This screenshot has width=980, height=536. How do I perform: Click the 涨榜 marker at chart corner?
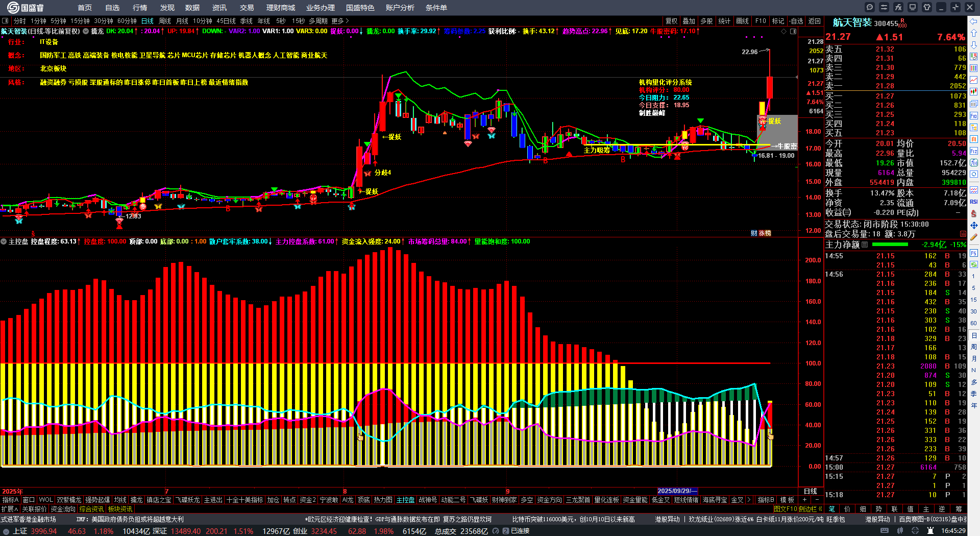tap(765, 233)
